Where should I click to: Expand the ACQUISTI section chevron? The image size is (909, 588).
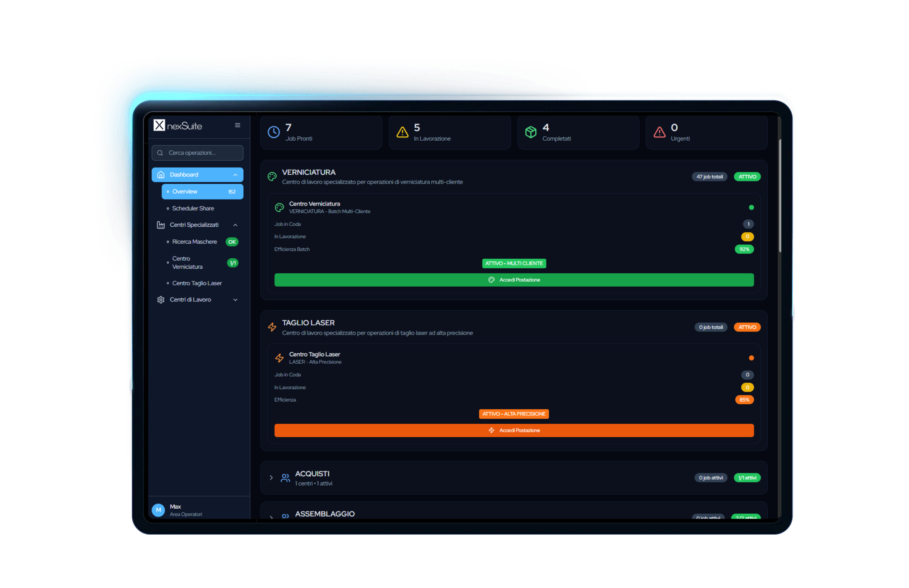click(x=271, y=478)
